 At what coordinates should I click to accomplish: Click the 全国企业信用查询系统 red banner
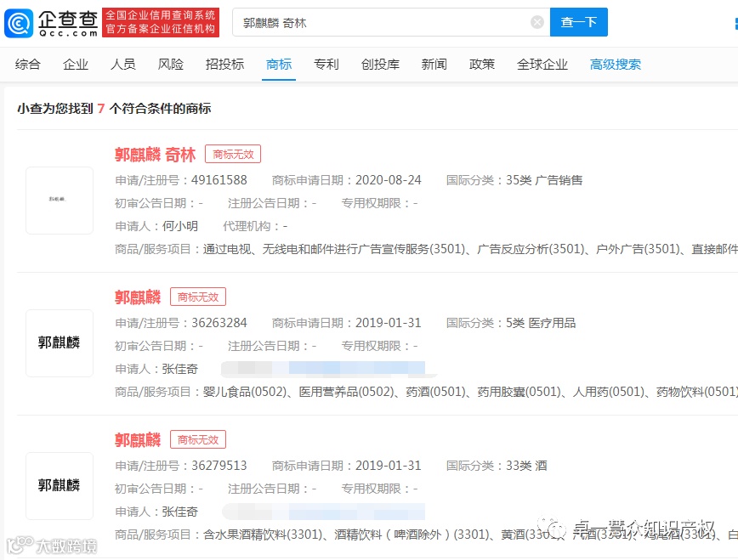click(x=161, y=22)
